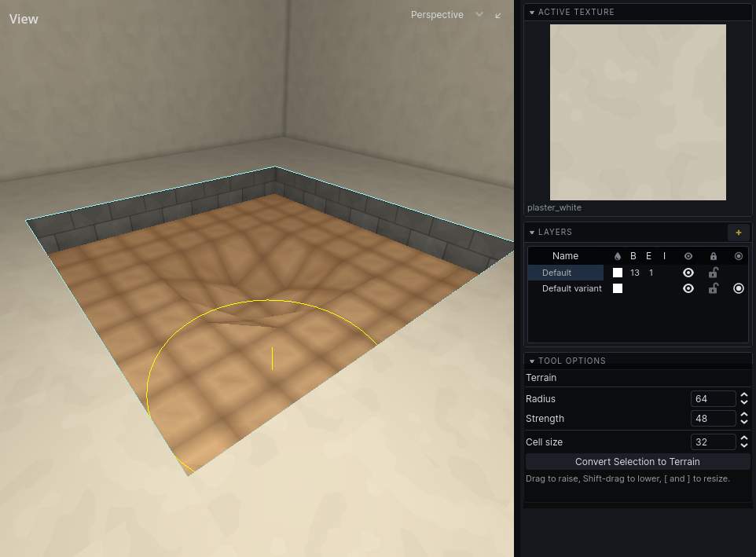Click the I column header
Viewport: 756px width, 557px height.
[664, 256]
